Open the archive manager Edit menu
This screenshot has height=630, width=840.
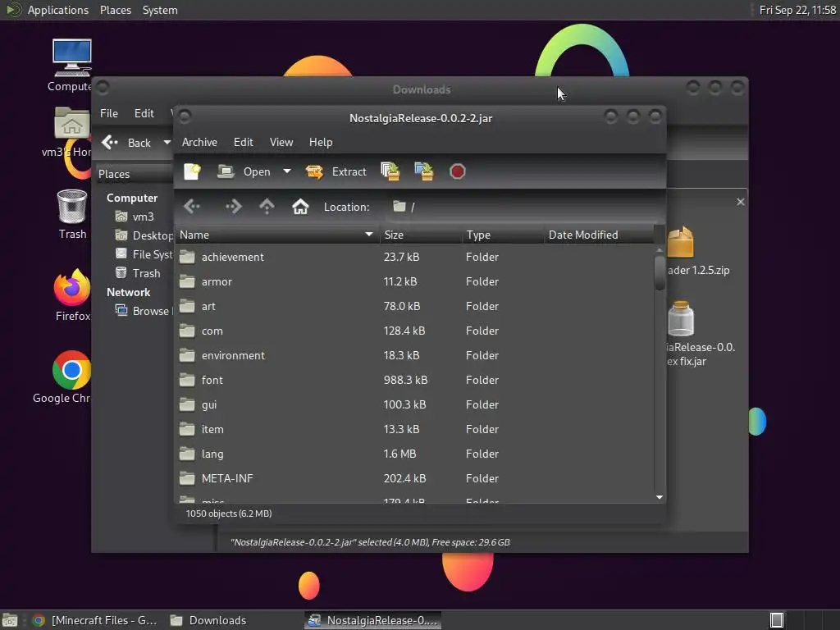pos(243,142)
